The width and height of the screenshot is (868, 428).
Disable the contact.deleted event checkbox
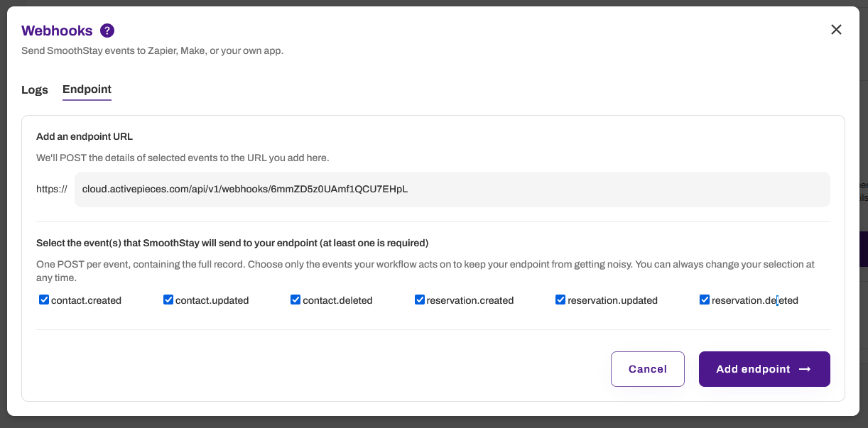pos(295,300)
